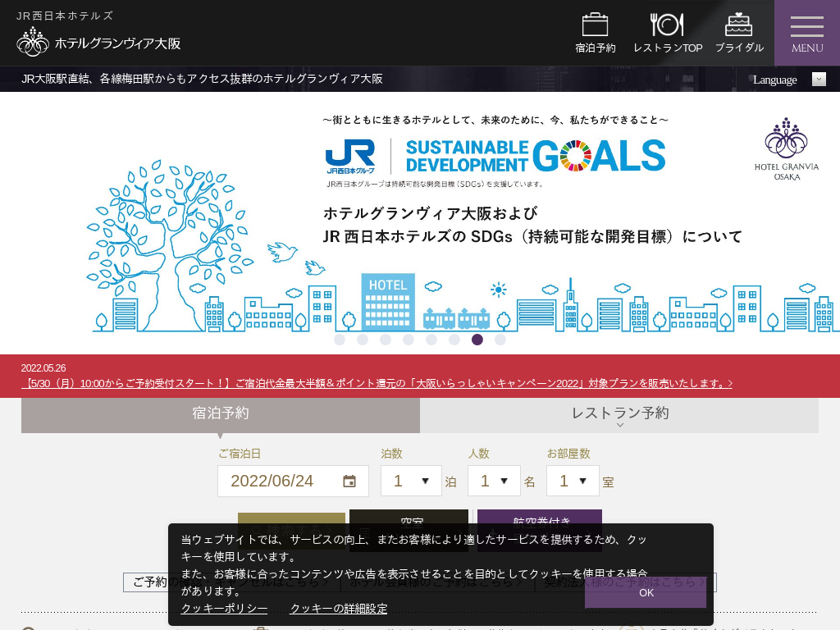
Task: Open the MENU hamburger button
Action: (807, 33)
